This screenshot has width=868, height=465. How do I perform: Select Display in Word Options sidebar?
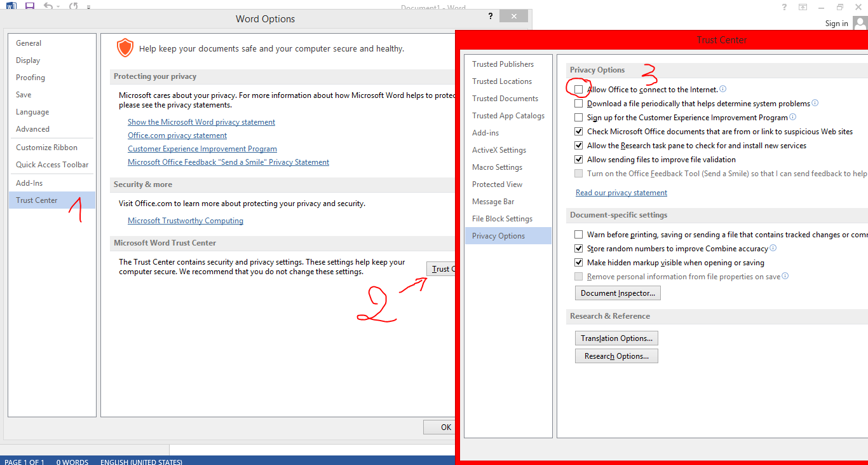point(52,60)
